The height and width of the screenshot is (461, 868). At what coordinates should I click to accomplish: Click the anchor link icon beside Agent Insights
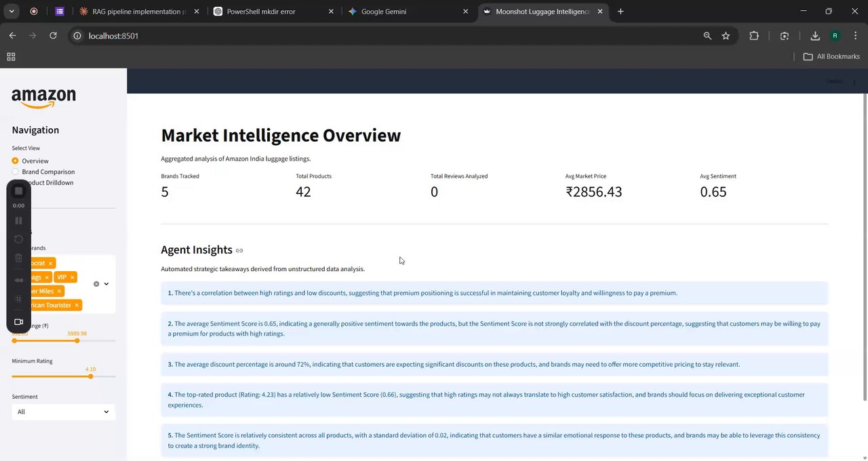click(239, 251)
